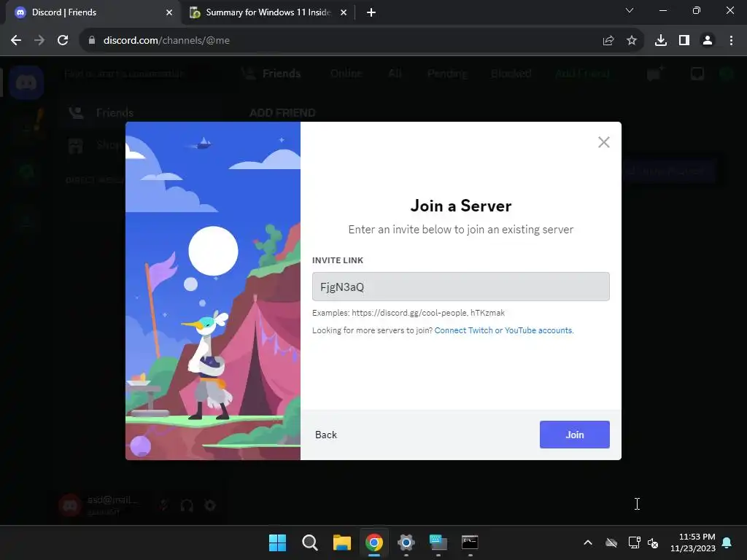Viewport: 747px width, 560px height.
Task: Open Discord User Settings gear
Action: [210, 505]
